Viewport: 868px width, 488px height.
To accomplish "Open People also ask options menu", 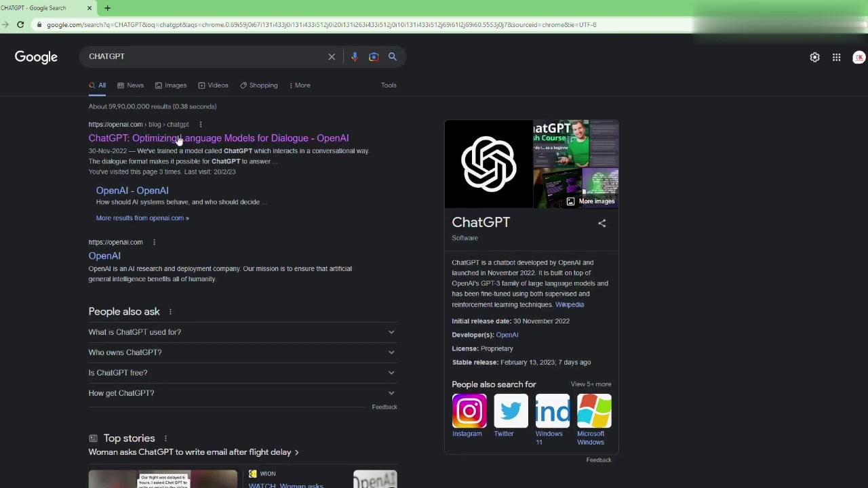I will pos(170,312).
